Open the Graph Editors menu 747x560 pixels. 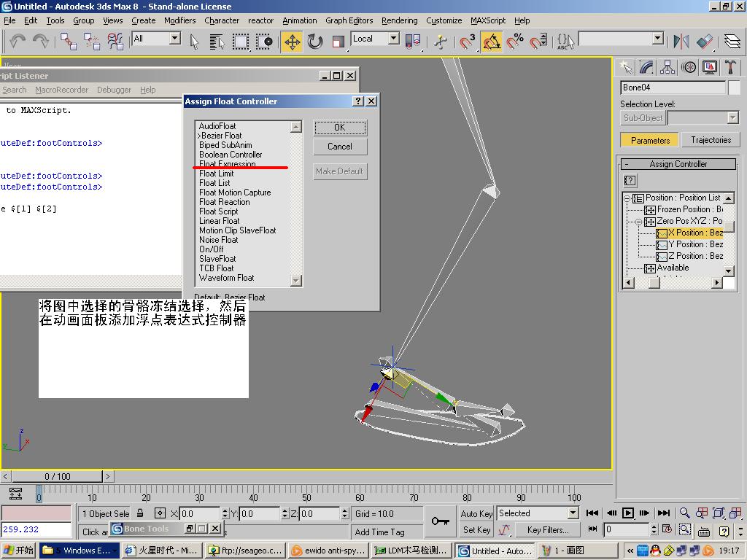349,20
